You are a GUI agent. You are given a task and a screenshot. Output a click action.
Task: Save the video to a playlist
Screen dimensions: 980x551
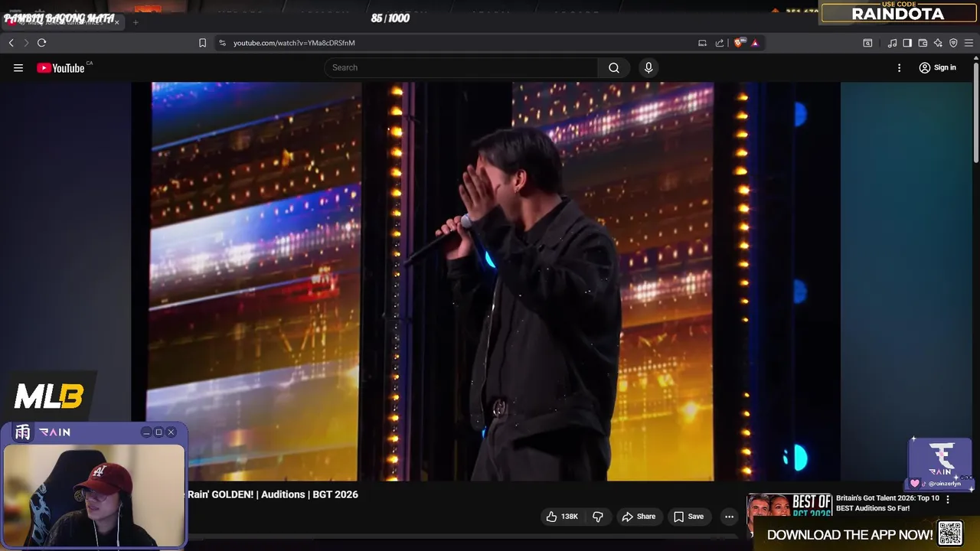click(688, 517)
